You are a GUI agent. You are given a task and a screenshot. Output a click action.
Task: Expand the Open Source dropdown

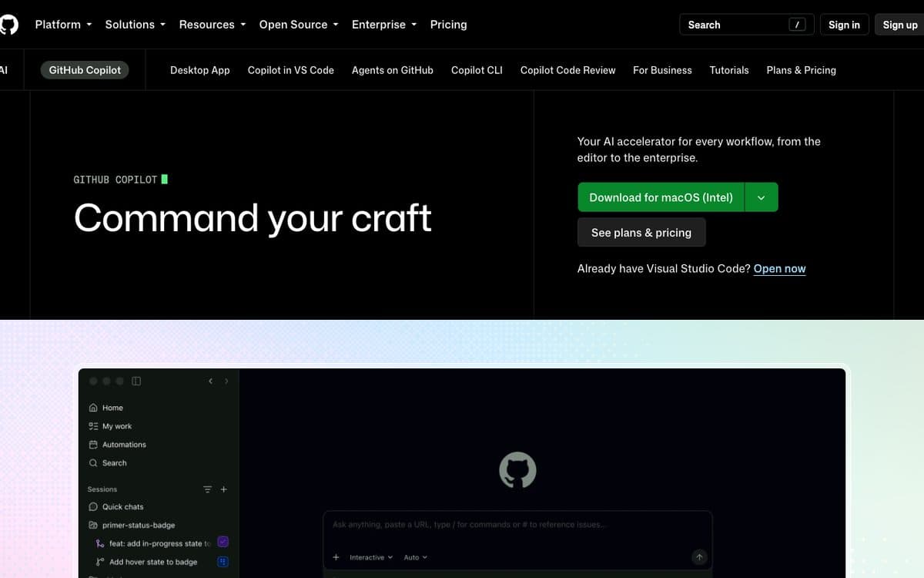[299, 25]
